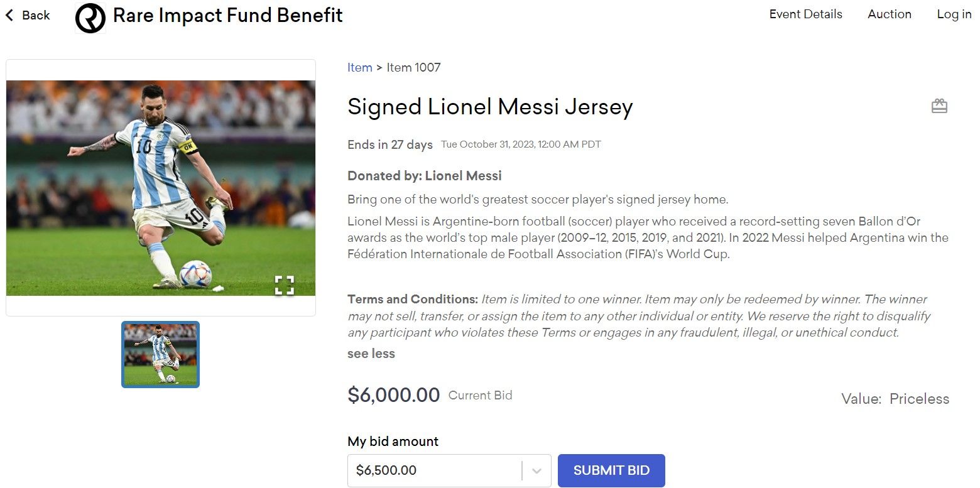Viewport: 980px width, 488px height.
Task: Expand the see less section toggle
Action: coord(371,353)
